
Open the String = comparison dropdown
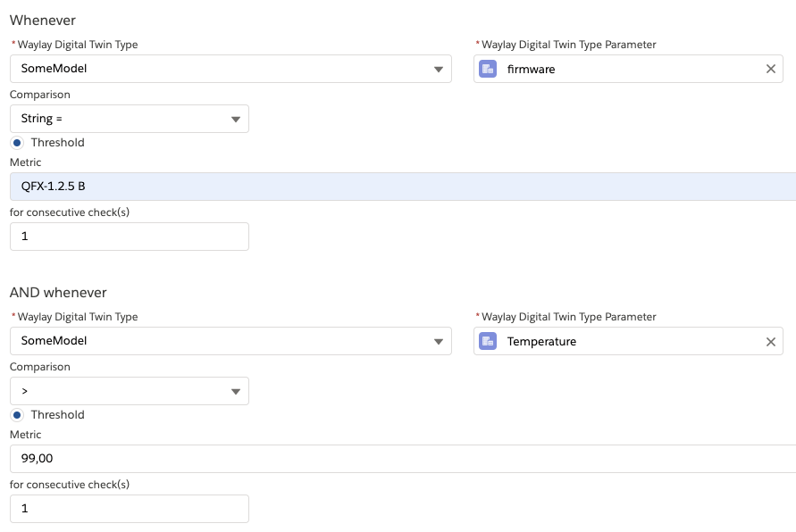point(130,119)
